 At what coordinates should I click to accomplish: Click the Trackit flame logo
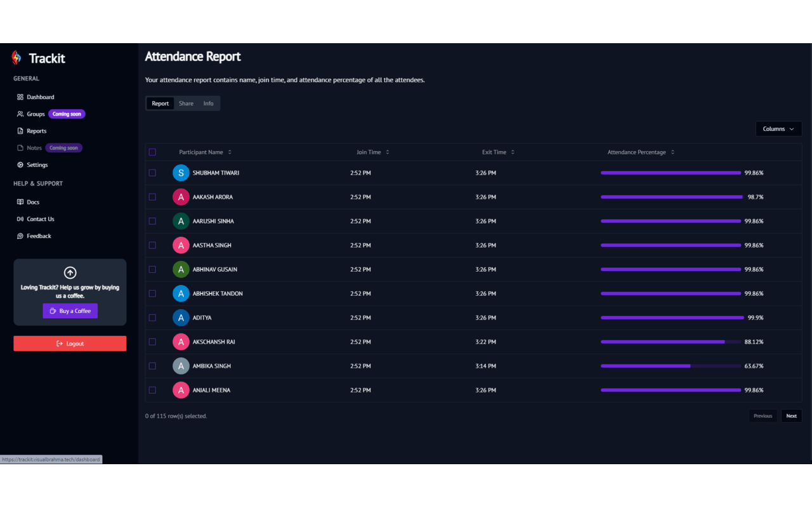tap(16, 58)
